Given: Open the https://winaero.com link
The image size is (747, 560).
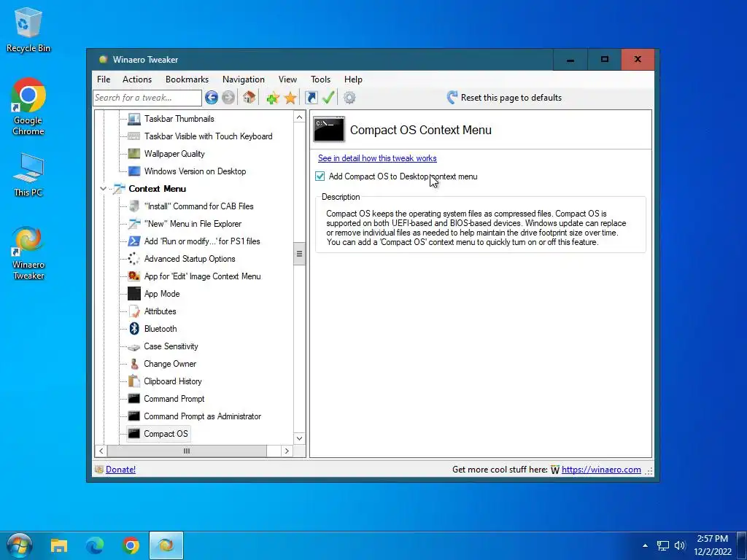Looking at the screenshot, I should tap(601, 470).
